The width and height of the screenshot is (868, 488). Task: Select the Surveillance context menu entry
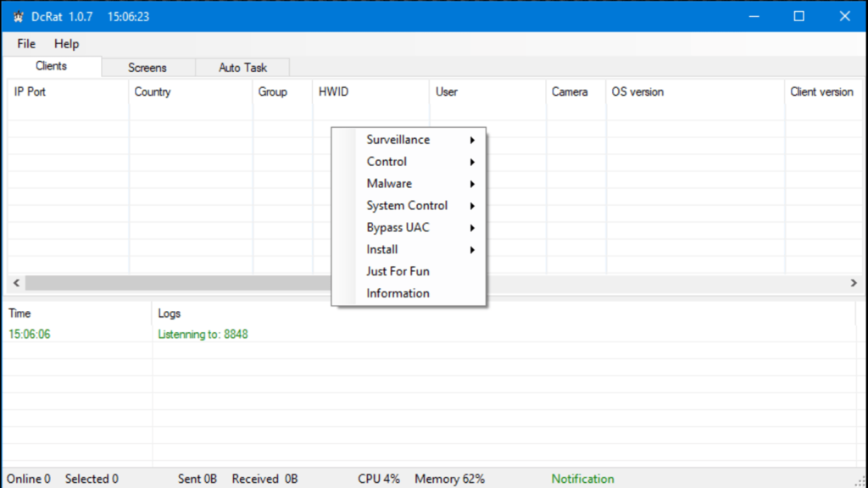[409, 140]
